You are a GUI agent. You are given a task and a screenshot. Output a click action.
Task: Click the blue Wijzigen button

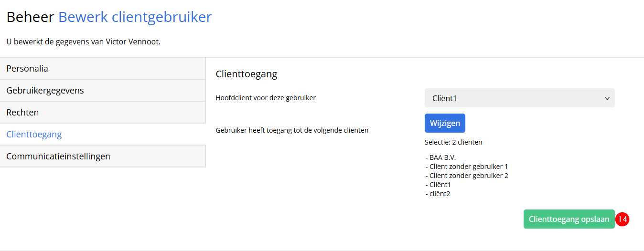(x=445, y=123)
